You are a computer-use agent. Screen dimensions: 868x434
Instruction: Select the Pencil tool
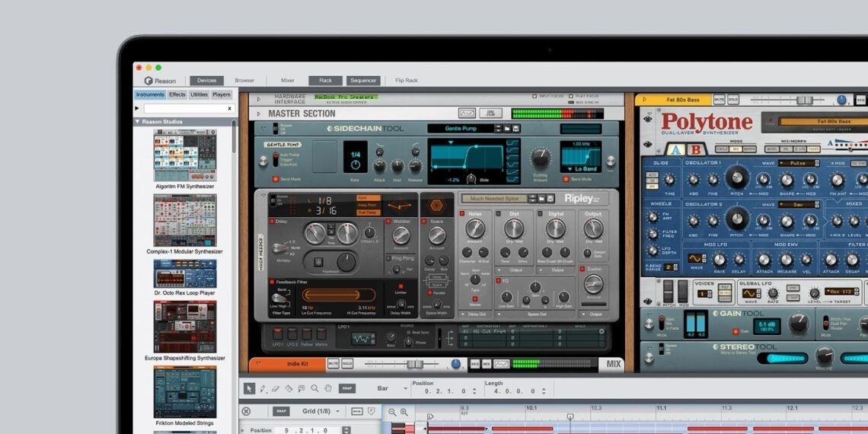263,388
